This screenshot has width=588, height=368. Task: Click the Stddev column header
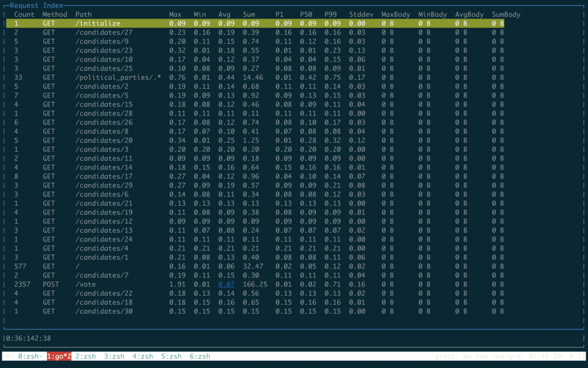[361, 14]
